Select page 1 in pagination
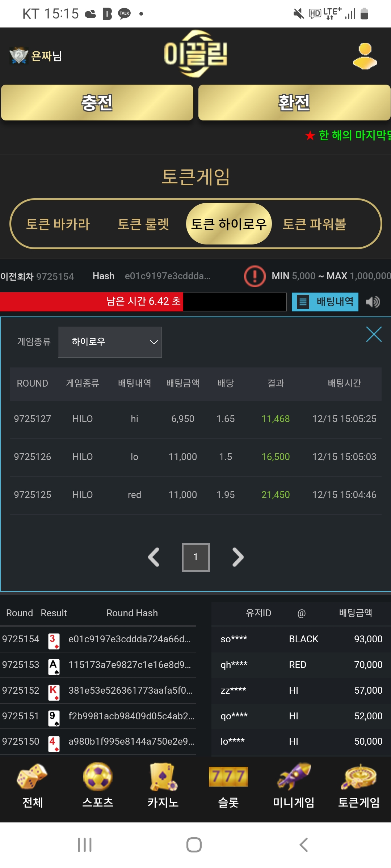 195,557
